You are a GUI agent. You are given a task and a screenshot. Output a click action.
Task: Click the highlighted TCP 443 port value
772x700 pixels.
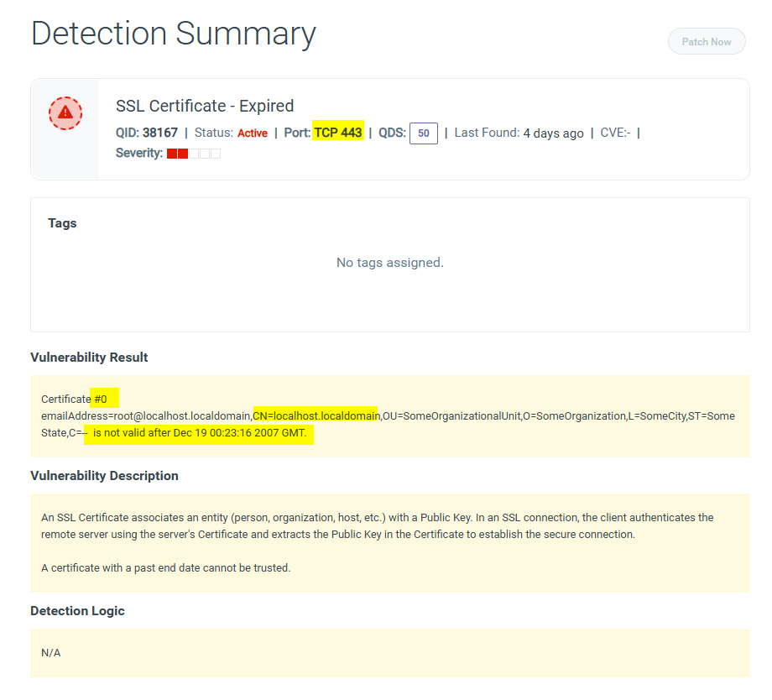click(x=338, y=133)
